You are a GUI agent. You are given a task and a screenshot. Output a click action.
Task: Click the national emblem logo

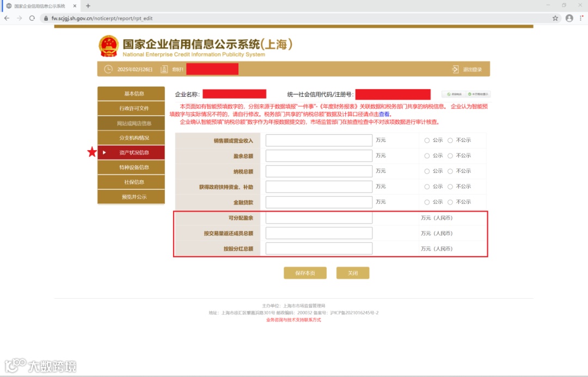[109, 46]
